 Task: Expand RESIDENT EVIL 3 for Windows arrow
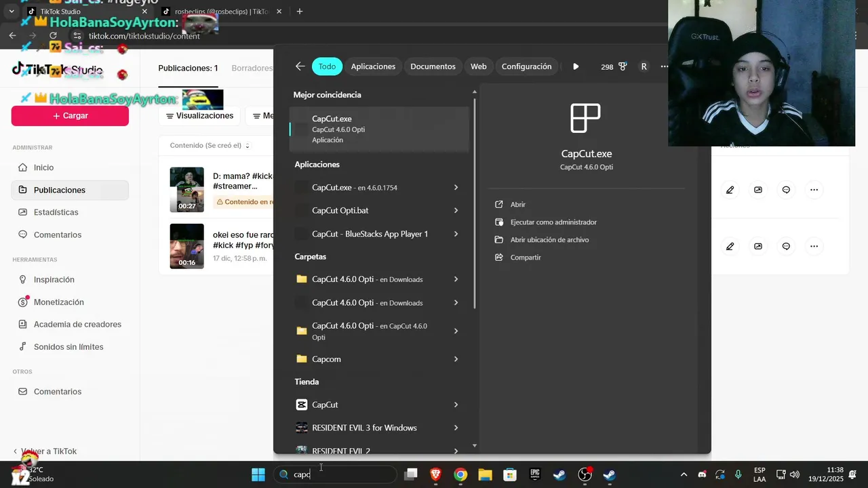456,428
